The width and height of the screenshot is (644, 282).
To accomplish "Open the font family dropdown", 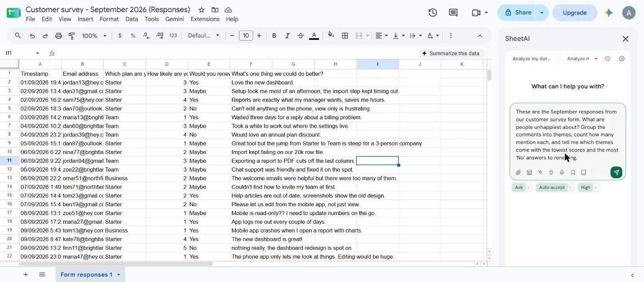I will point(204,36).
